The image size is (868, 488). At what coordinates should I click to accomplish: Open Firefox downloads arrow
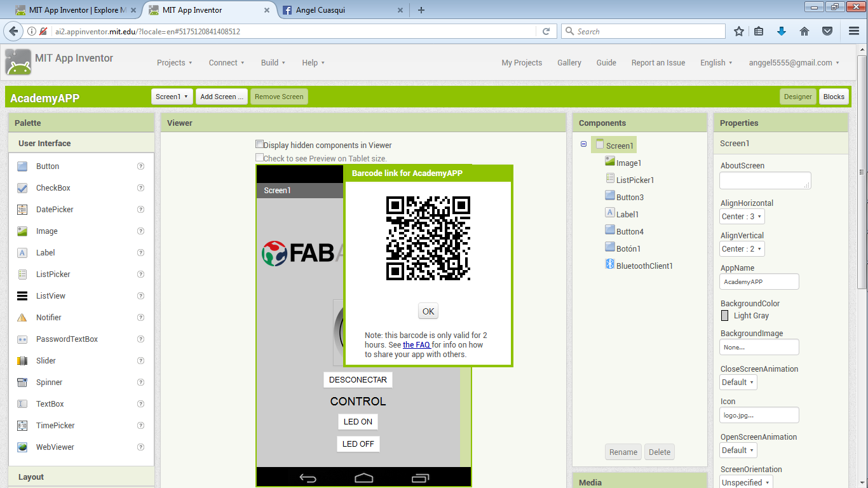coord(782,31)
